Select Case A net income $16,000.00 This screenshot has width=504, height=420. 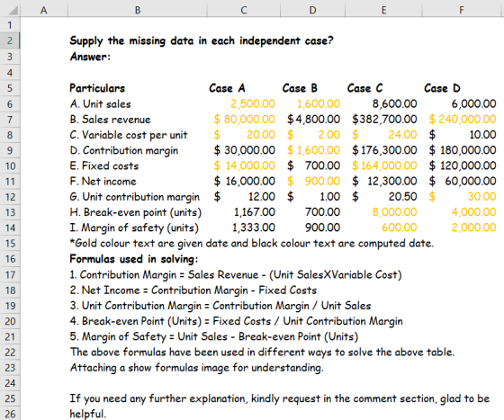coord(244,181)
